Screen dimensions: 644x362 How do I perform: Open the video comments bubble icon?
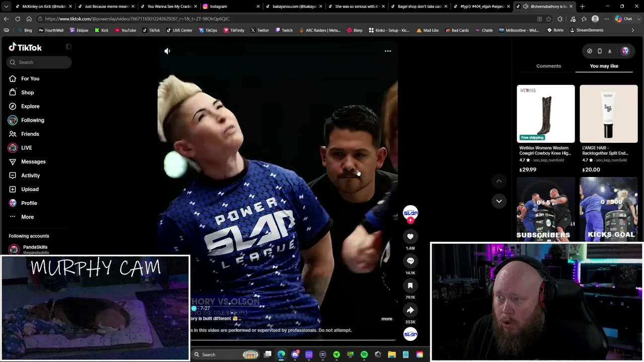(410, 261)
